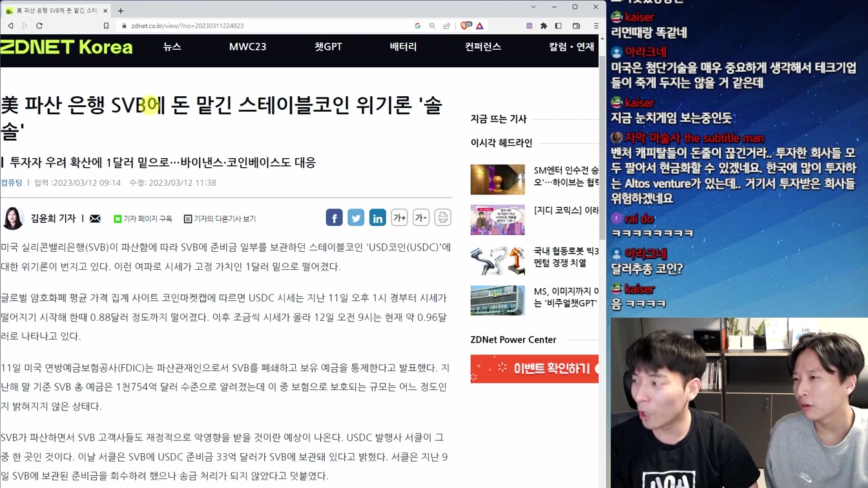Screen dimensions: 868x488
Task: Open the browser hamburger menu
Action: pos(595,26)
